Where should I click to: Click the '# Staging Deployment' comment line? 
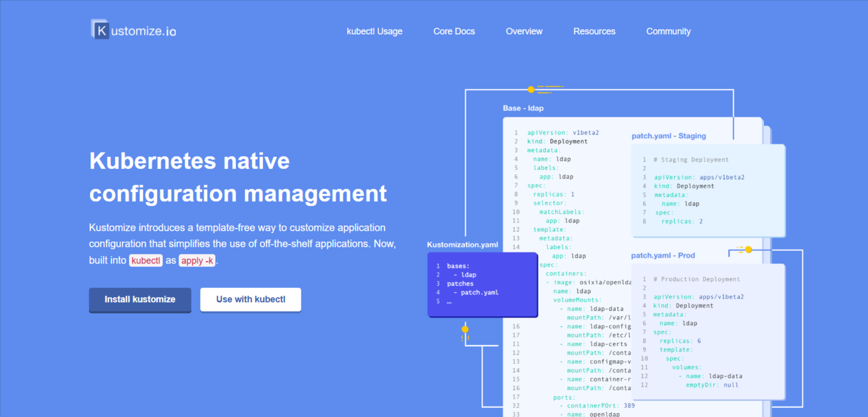point(691,160)
